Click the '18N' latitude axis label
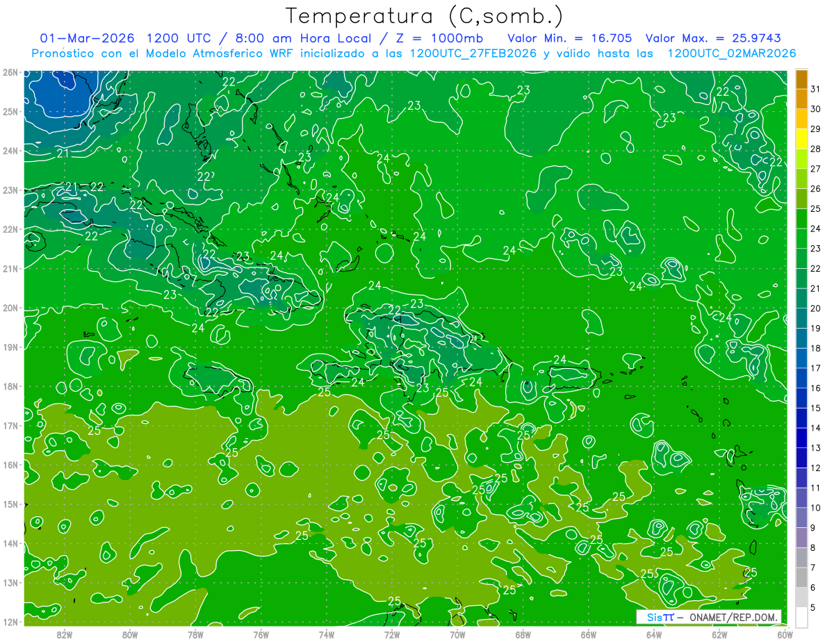This screenshot has width=834, height=644. pos(10,386)
